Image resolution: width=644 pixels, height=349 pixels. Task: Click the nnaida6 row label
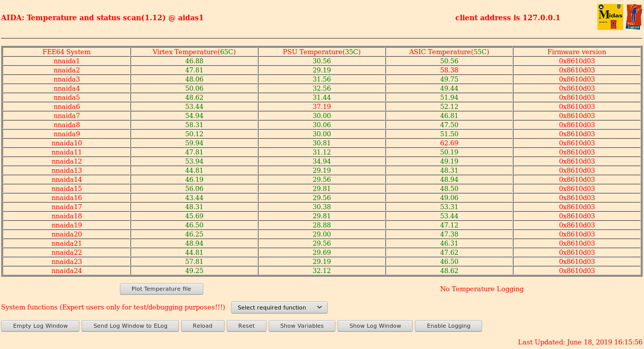(x=67, y=106)
